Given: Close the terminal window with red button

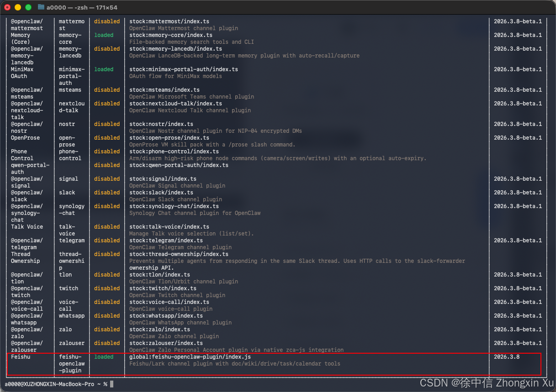Looking at the screenshot, I should click(x=7, y=7).
